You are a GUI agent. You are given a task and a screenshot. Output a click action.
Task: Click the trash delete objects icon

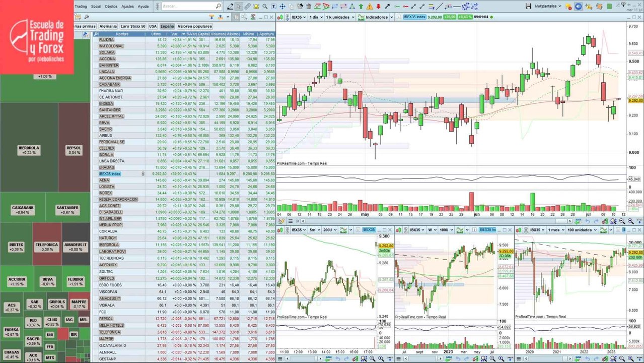coord(309,7)
